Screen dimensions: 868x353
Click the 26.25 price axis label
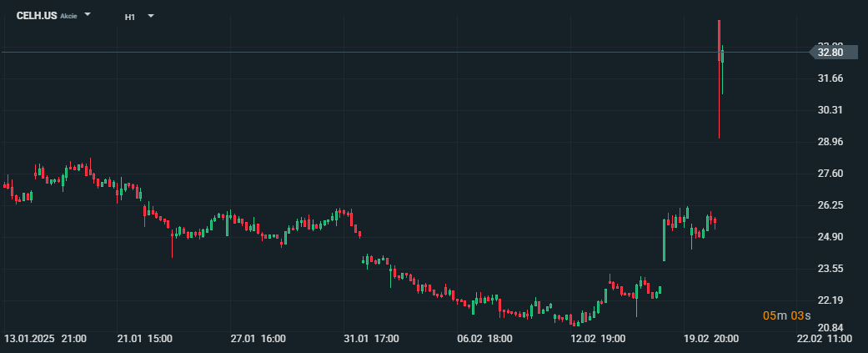point(830,205)
